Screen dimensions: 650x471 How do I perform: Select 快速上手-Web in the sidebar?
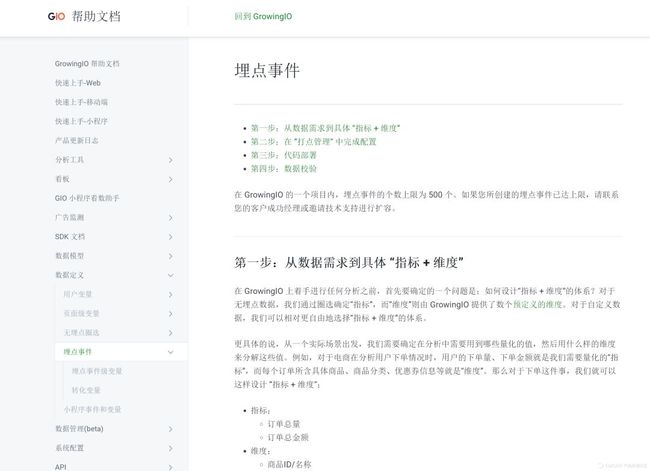tap(78, 83)
